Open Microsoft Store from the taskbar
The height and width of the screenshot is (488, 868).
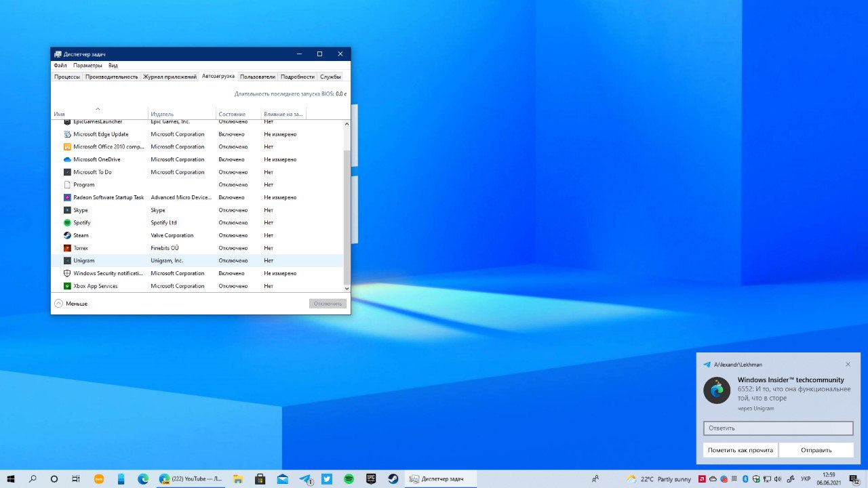tap(260, 479)
